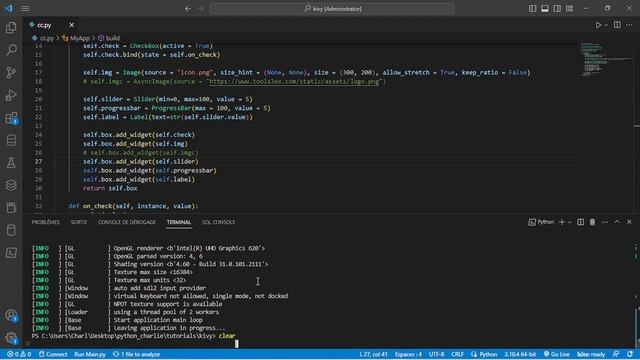Click line number 20 in the gutter
Viewport: 640px width, 360px height.
[x=38, y=99]
